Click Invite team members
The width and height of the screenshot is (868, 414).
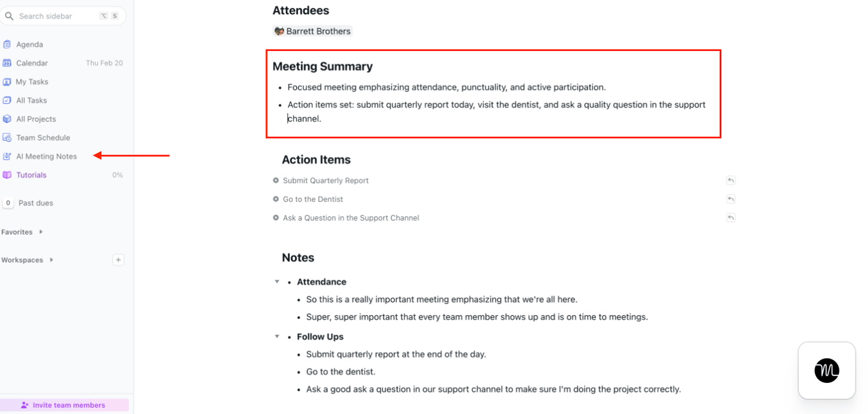(x=64, y=404)
